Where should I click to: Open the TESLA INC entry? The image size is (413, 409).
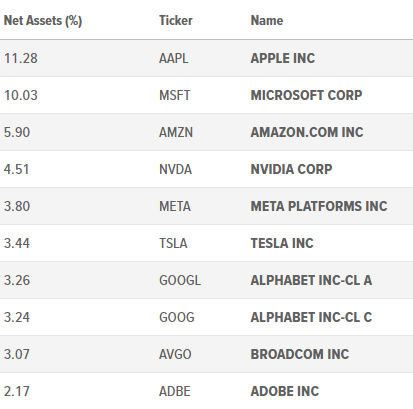point(282,243)
